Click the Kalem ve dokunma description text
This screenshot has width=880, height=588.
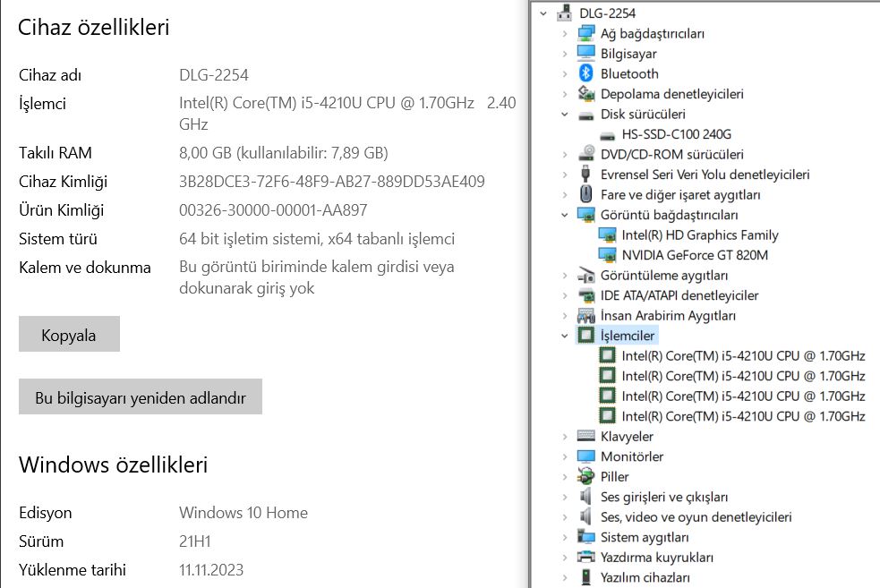point(317,277)
